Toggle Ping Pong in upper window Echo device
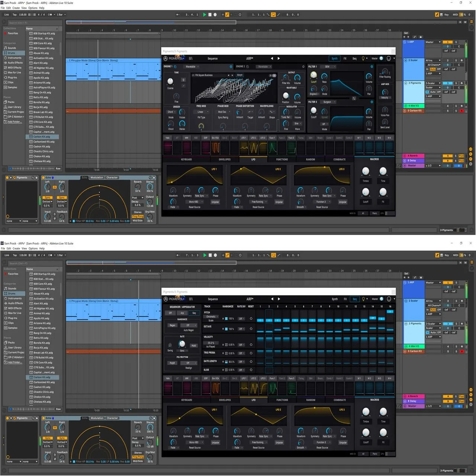 tap(138, 216)
